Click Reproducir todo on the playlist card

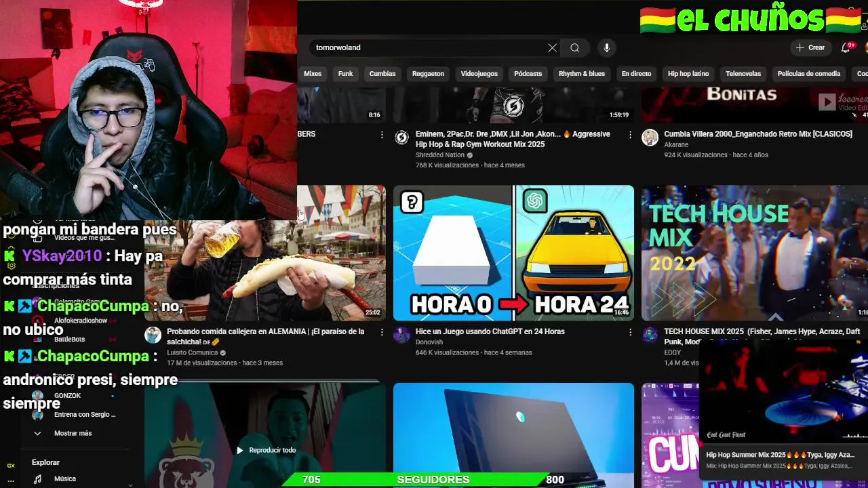(266, 450)
